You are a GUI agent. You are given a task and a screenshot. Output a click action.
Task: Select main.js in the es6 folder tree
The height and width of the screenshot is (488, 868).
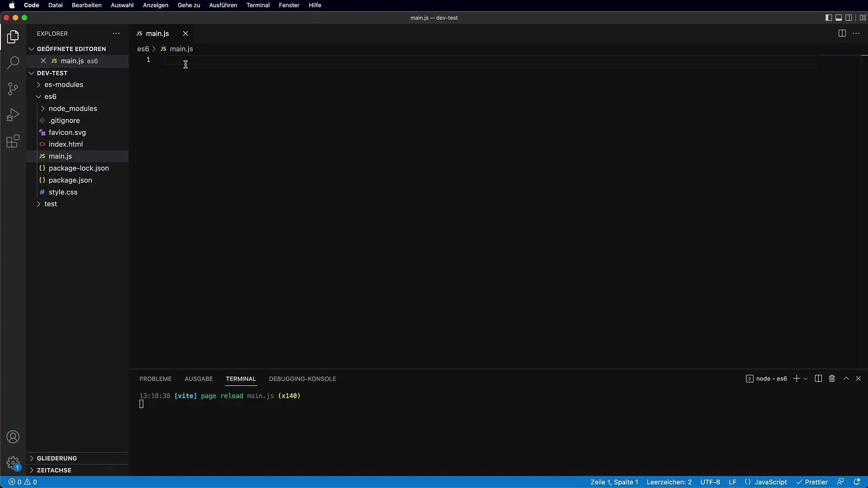pos(77,156)
